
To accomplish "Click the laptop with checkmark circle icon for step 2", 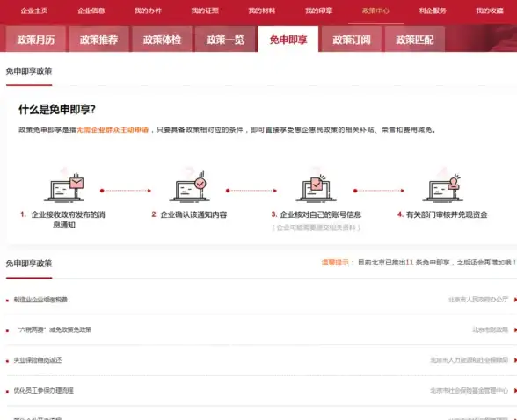I will tap(189, 187).
